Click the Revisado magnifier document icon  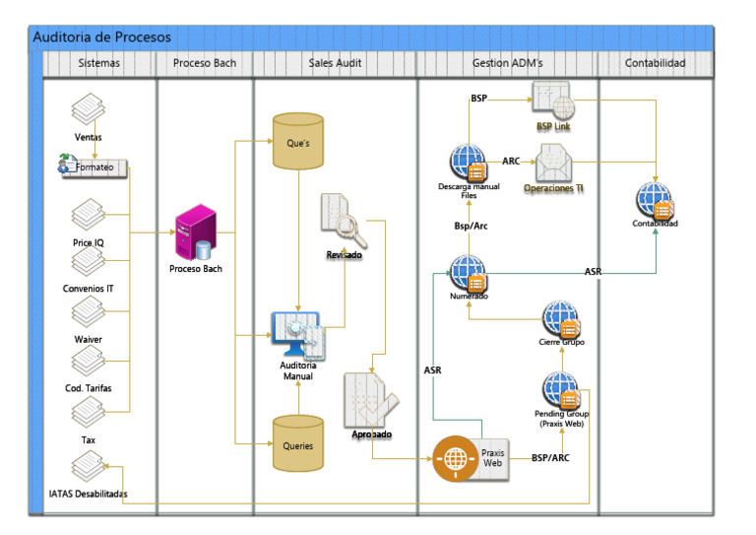pyautogui.click(x=344, y=221)
